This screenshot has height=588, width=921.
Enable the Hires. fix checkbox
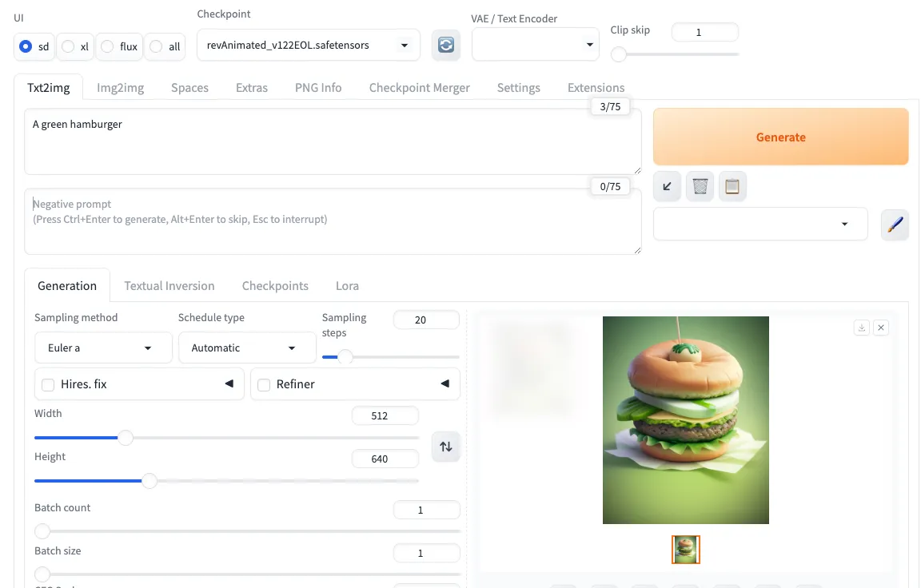(x=48, y=385)
